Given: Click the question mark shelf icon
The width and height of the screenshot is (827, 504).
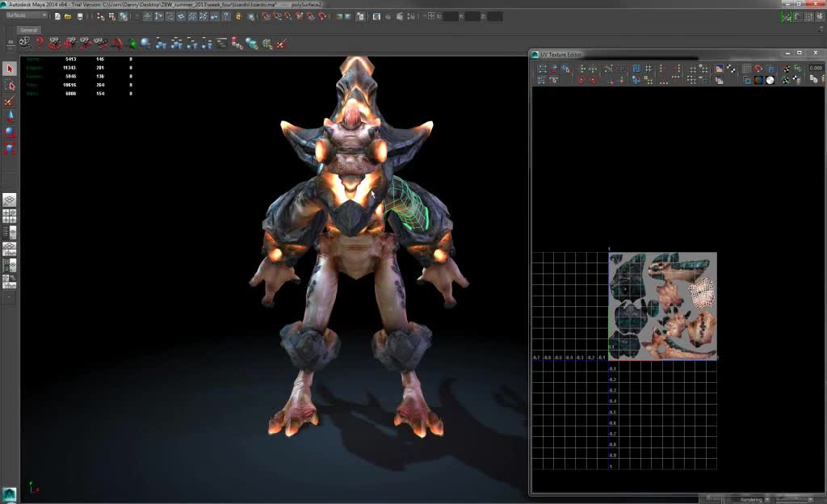Looking at the screenshot, I should (x=39, y=43).
